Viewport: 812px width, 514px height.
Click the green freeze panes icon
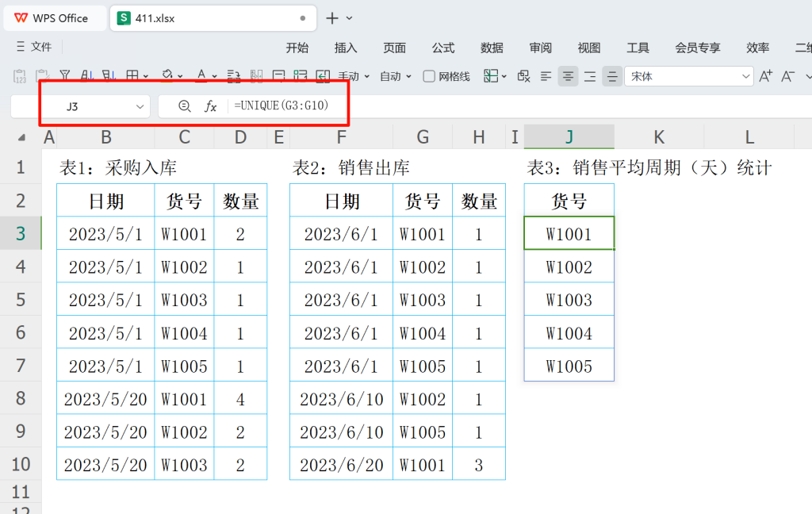301,76
